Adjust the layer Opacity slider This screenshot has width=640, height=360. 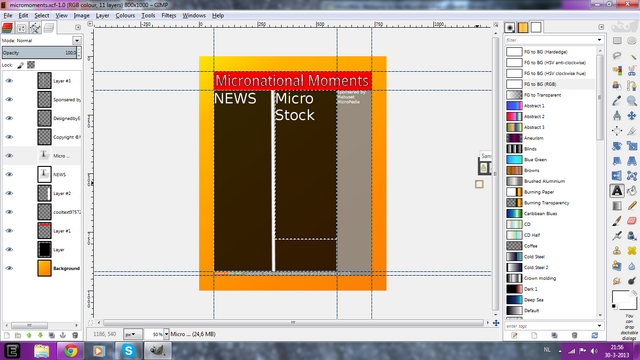(x=39, y=53)
